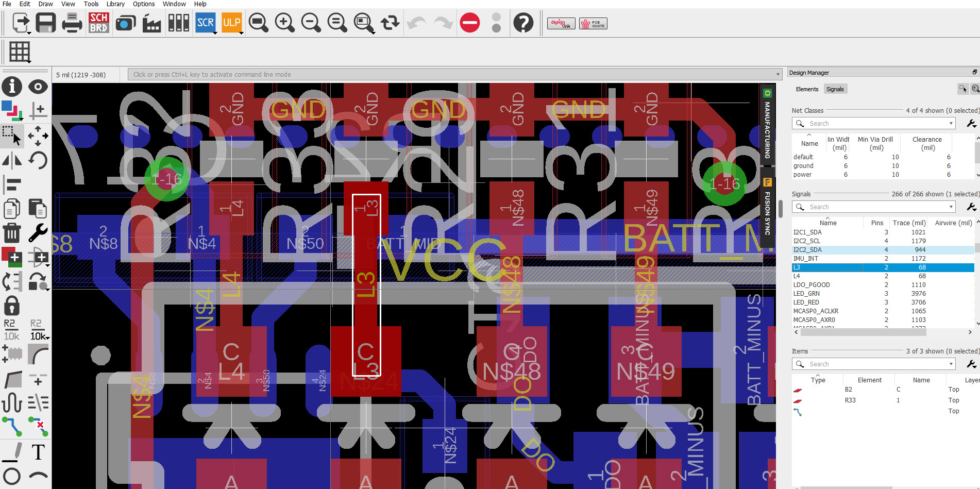Viewport: 980px width, 489px height.
Task: Run a User Language Program via the ULP icon
Action: 231,23
